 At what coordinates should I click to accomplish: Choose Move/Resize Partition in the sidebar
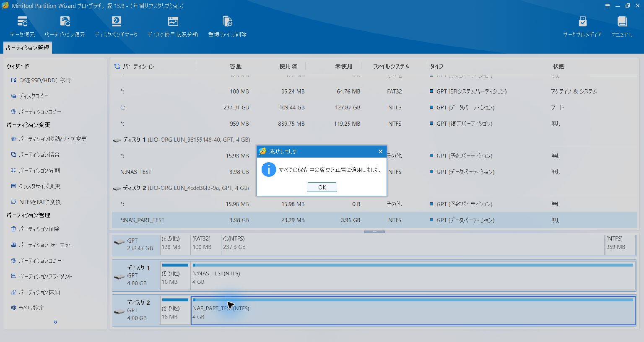click(49, 139)
